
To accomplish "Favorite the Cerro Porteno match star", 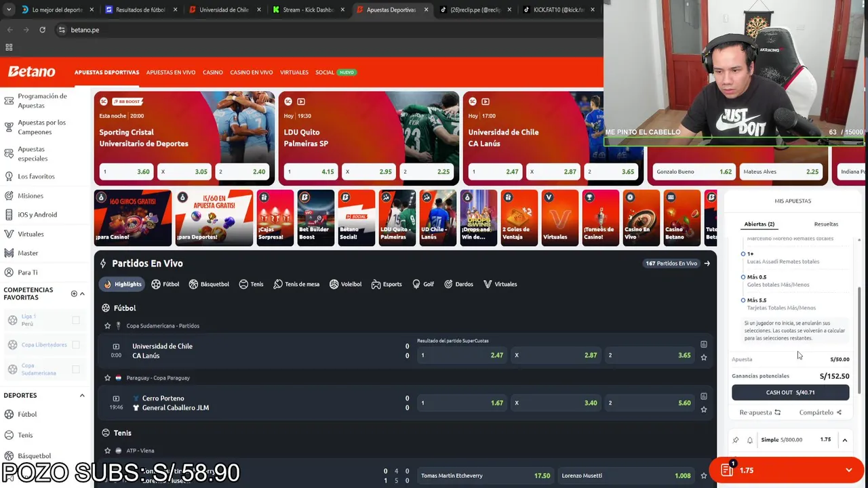I will tap(704, 409).
